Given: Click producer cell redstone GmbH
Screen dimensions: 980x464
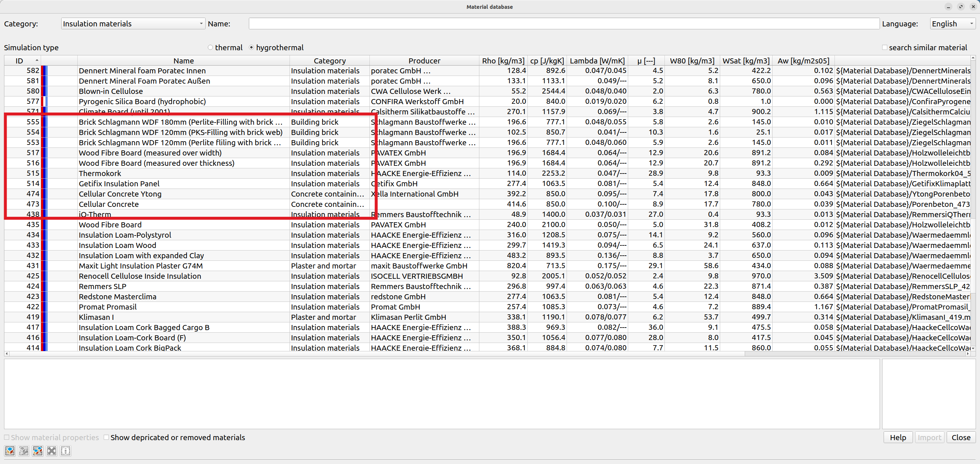Looking at the screenshot, I should [x=424, y=296].
